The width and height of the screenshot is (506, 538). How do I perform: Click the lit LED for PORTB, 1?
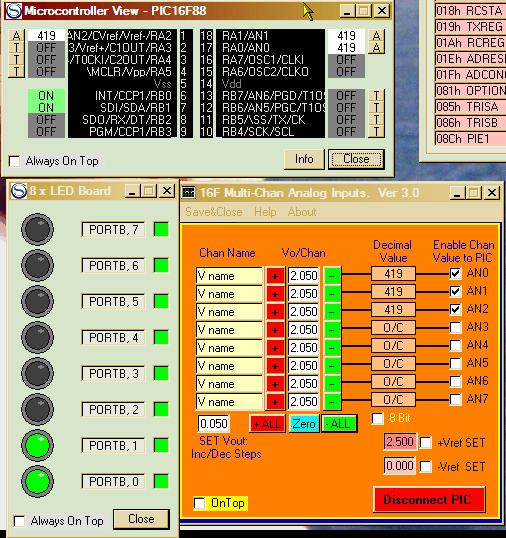(37, 445)
